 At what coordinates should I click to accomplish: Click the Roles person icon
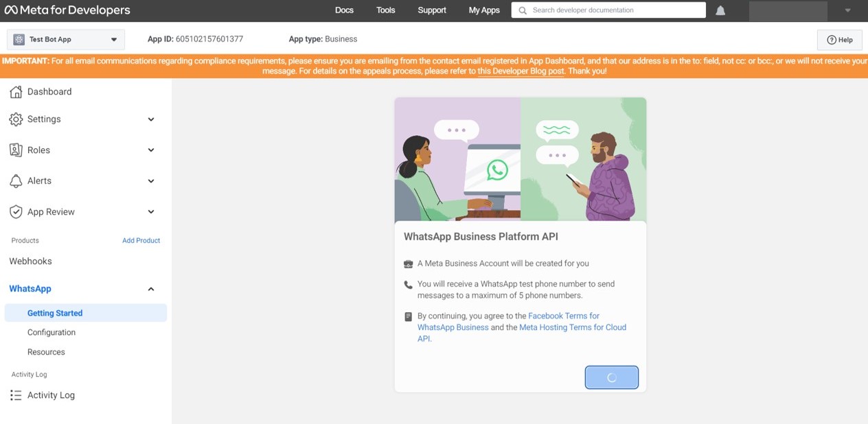click(16, 150)
